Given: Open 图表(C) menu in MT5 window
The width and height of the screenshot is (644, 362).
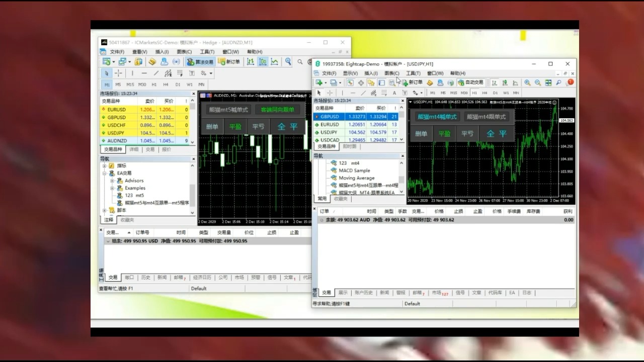Looking at the screenshot, I should (184, 51).
